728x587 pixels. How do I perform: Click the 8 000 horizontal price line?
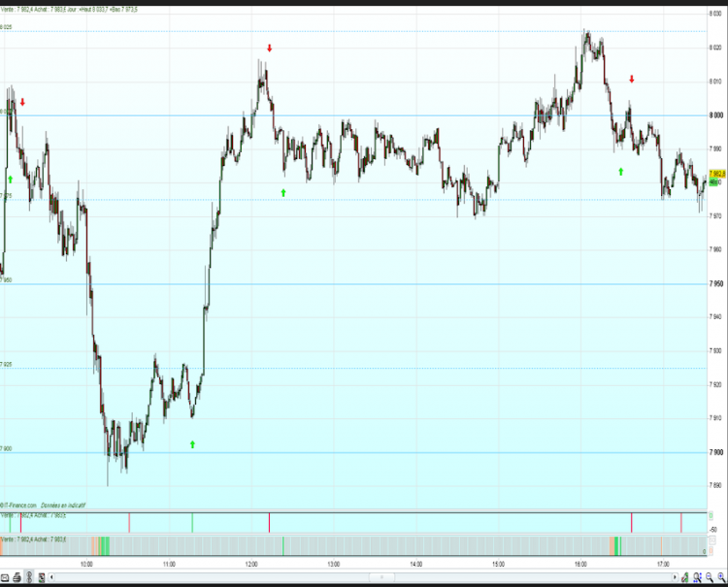click(x=353, y=115)
